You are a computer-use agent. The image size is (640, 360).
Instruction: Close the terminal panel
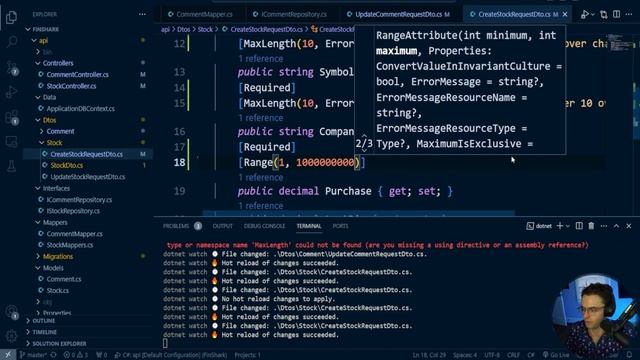[x=629, y=226]
